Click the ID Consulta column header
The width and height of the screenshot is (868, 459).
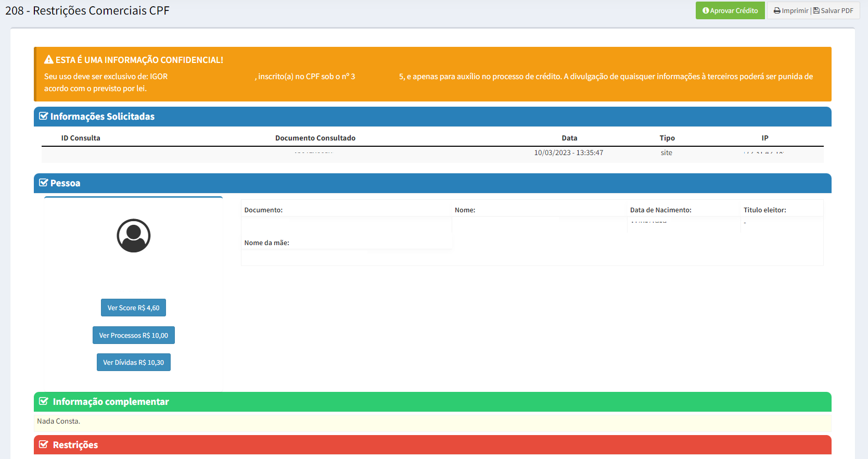tap(81, 138)
